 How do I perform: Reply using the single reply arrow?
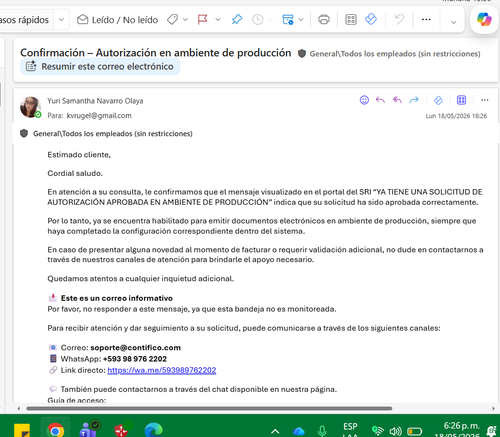click(x=380, y=100)
